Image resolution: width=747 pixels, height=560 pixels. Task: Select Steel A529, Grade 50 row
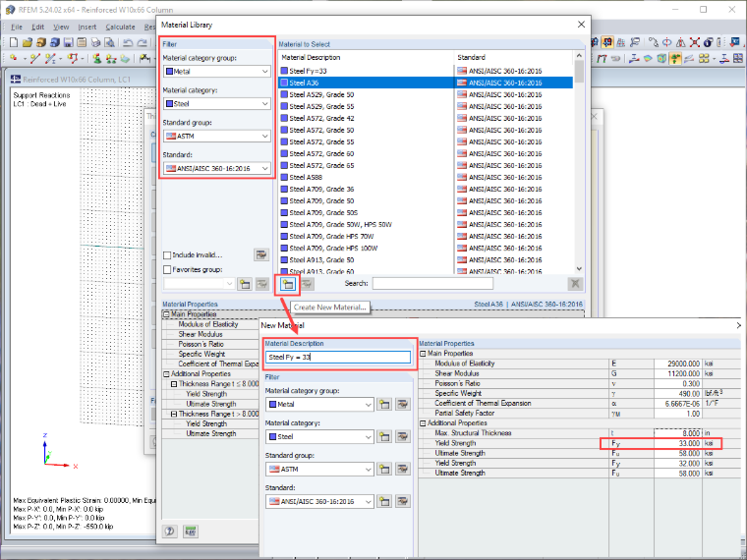pos(426,94)
